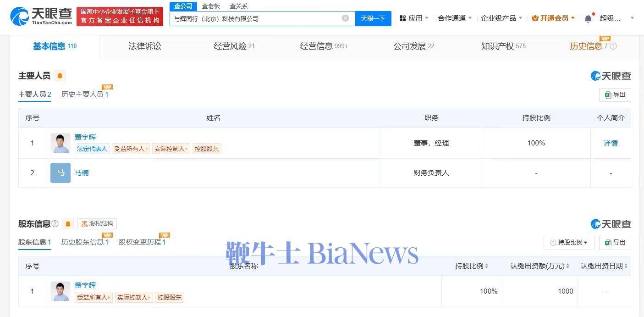
Task: Click 控股股东 tag in 主要人员 row
Action: [x=207, y=149]
